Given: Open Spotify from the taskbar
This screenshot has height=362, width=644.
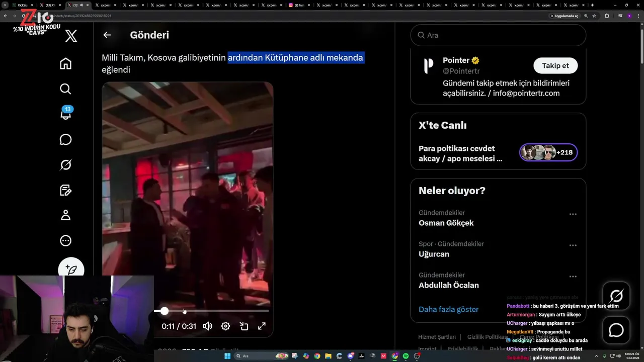Looking at the screenshot, I should (406, 356).
